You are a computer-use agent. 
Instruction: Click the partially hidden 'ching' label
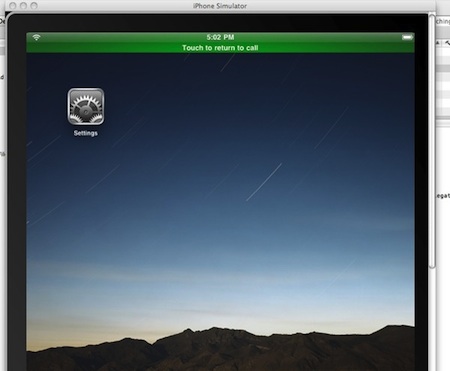[443, 21]
